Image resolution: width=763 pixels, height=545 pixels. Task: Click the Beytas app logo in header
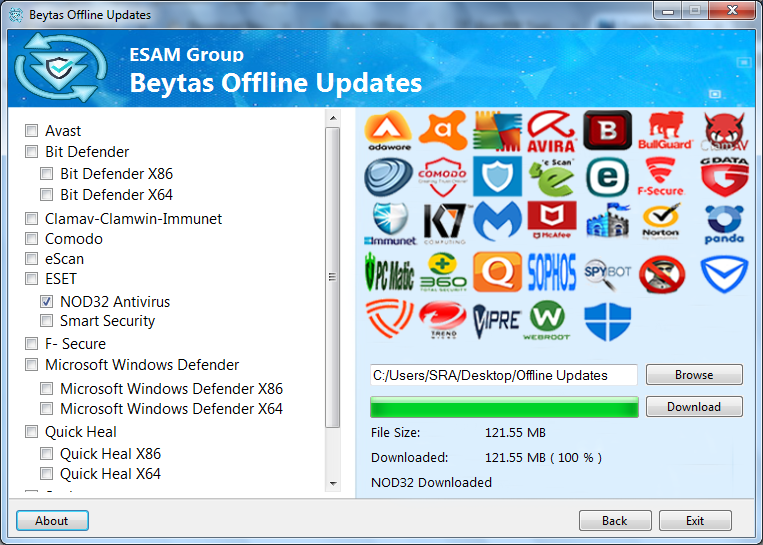pos(61,68)
